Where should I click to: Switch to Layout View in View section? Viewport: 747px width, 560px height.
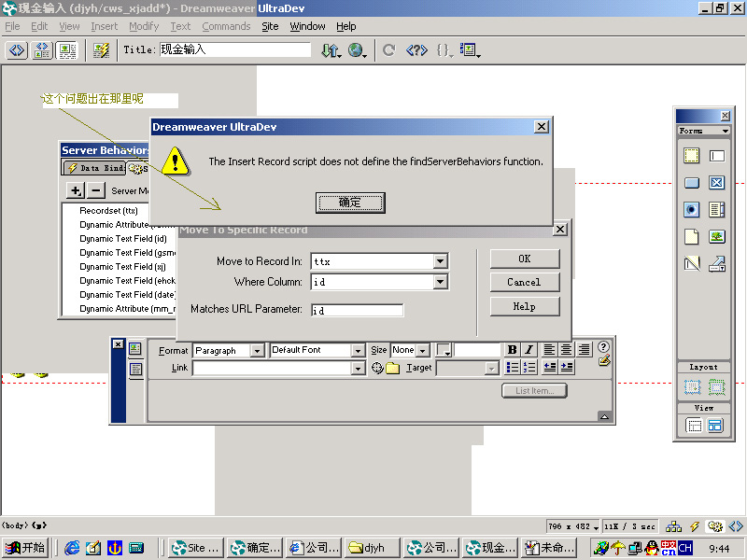click(715, 426)
